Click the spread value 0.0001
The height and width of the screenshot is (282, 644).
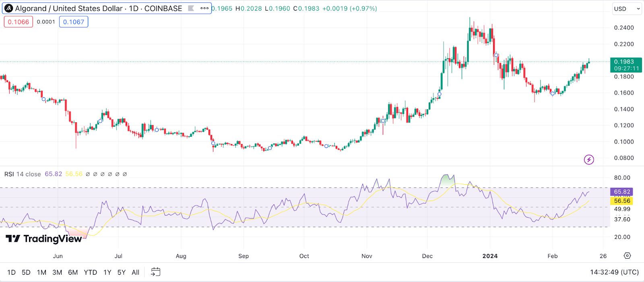(x=46, y=22)
